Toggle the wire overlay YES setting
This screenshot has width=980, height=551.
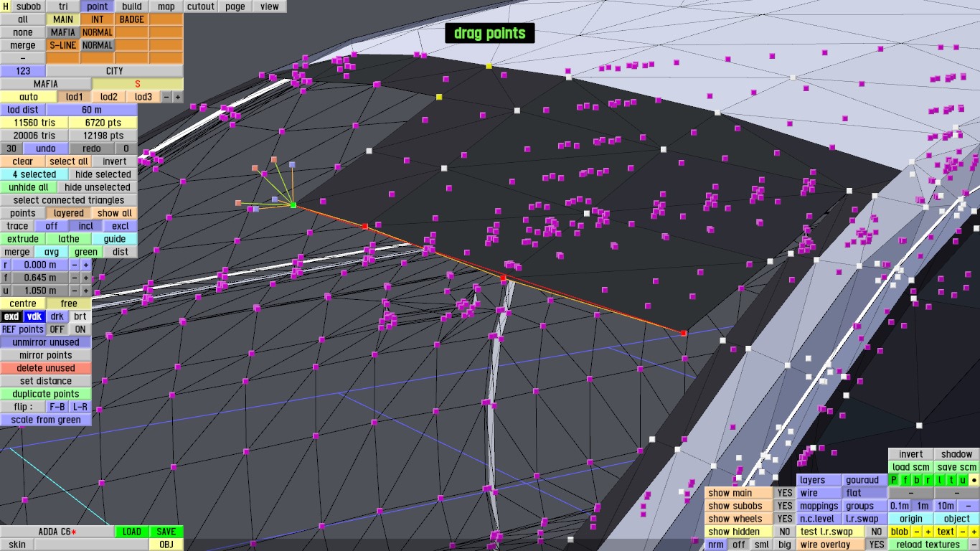pos(876,545)
